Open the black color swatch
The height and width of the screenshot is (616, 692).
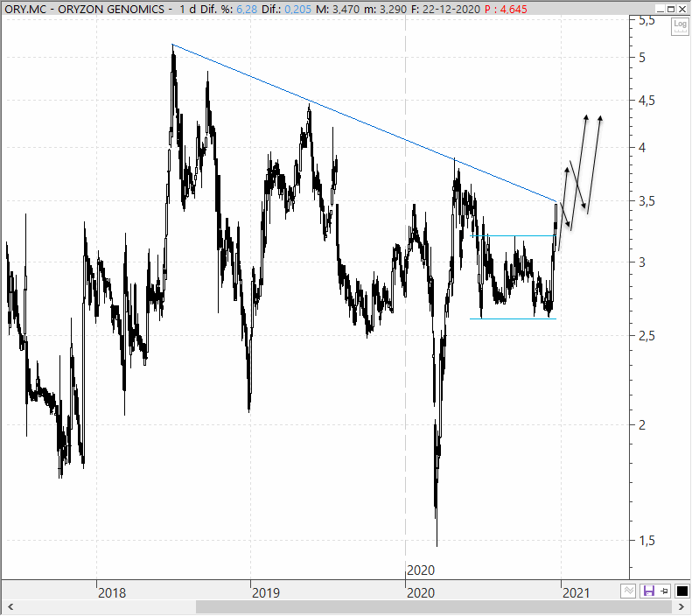coord(682,591)
